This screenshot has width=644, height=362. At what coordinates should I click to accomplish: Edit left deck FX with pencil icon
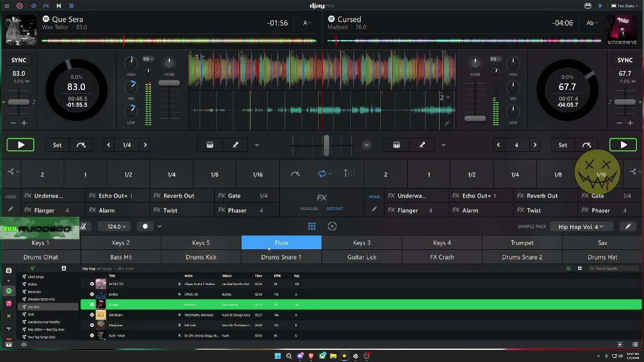click(11, 209)
